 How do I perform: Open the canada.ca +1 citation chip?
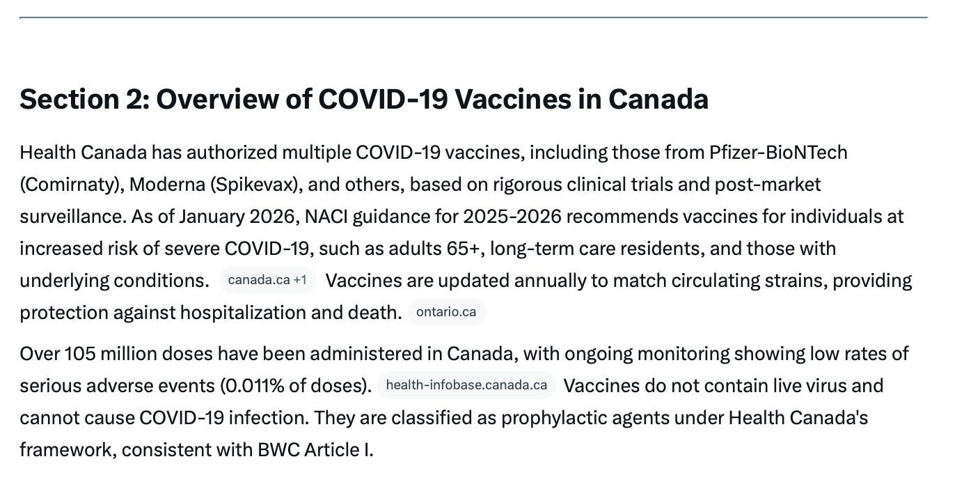[267, 280]
